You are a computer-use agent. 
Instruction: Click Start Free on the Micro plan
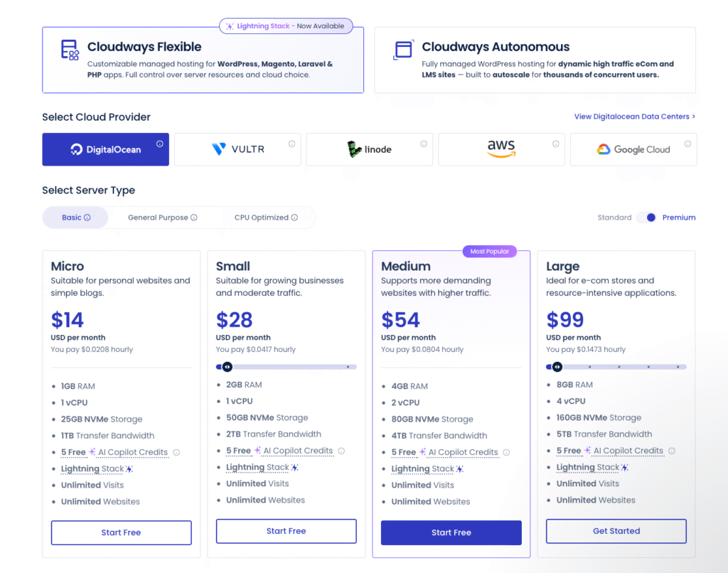pyautogui.click(x=121, y=531)
